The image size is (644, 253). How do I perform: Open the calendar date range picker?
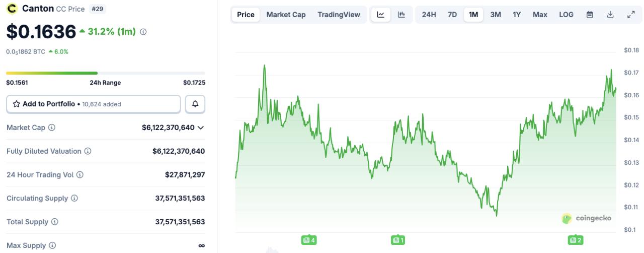tap(590, 15)
